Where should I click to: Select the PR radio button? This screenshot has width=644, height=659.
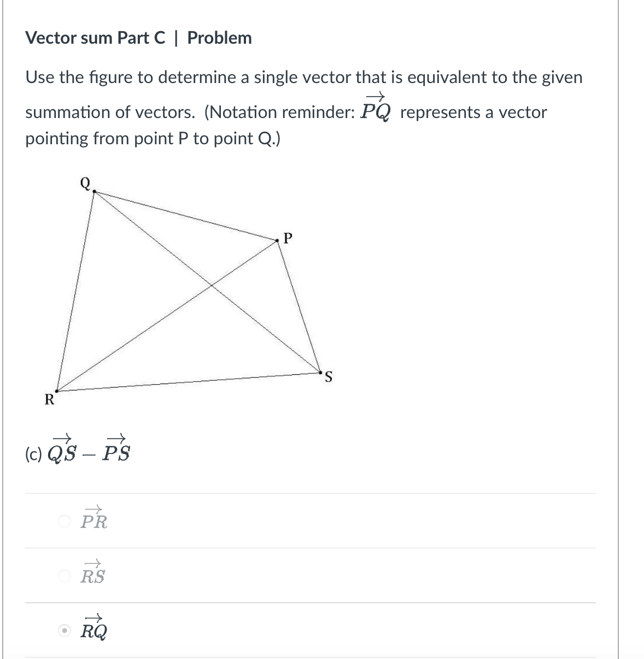coord(65,521)
